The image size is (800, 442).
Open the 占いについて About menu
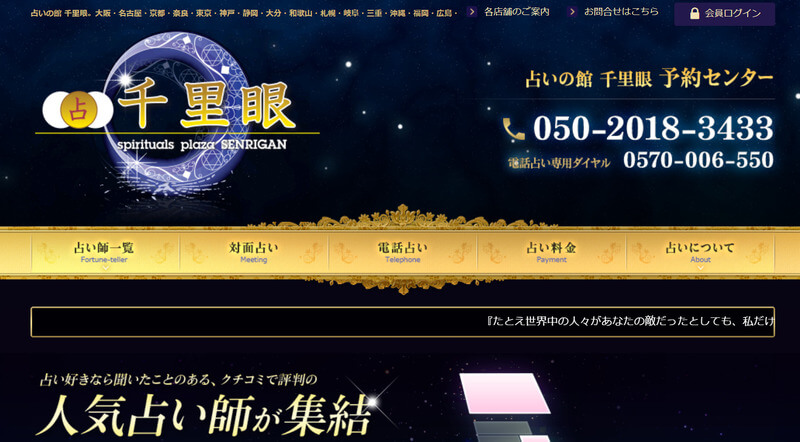(x=700, y=253)
